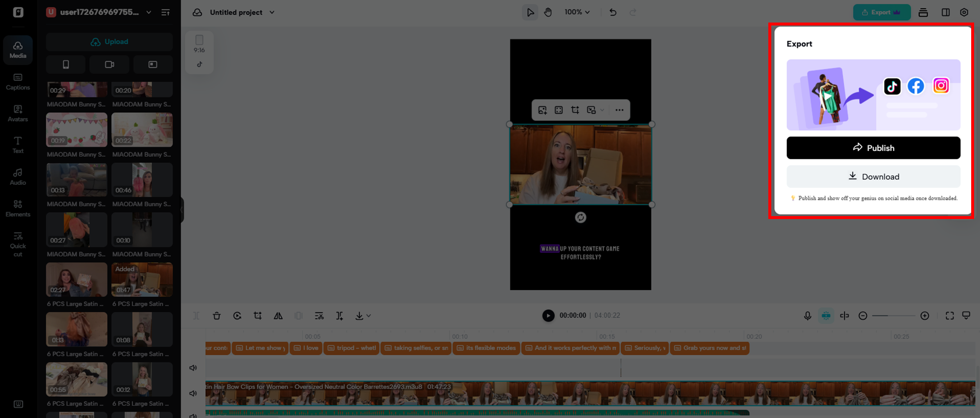Screen dimensions: 980x418
Task: Play the timeline preview
Action: pos(548,316)
